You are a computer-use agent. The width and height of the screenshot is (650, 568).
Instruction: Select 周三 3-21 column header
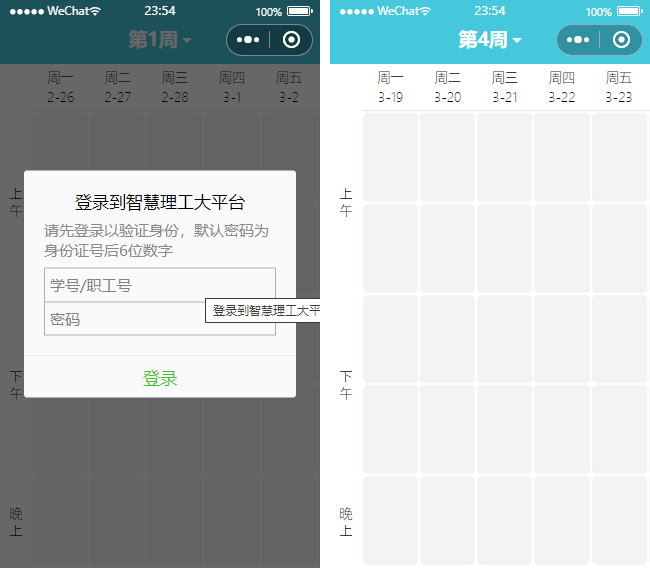pos(504,87)
